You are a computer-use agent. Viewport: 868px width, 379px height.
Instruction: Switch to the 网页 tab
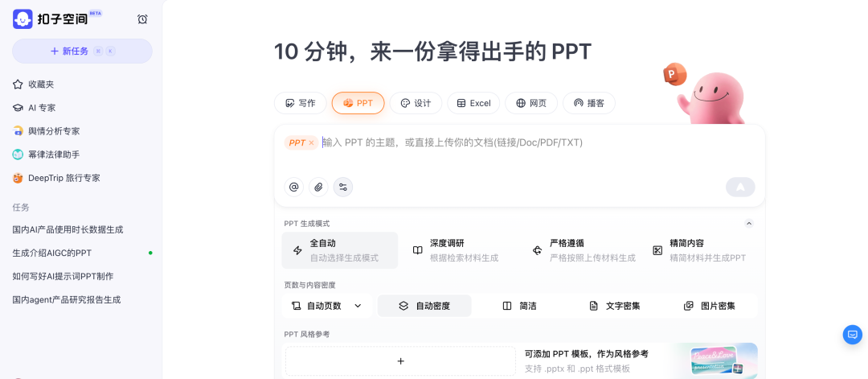tap(531, 103)
